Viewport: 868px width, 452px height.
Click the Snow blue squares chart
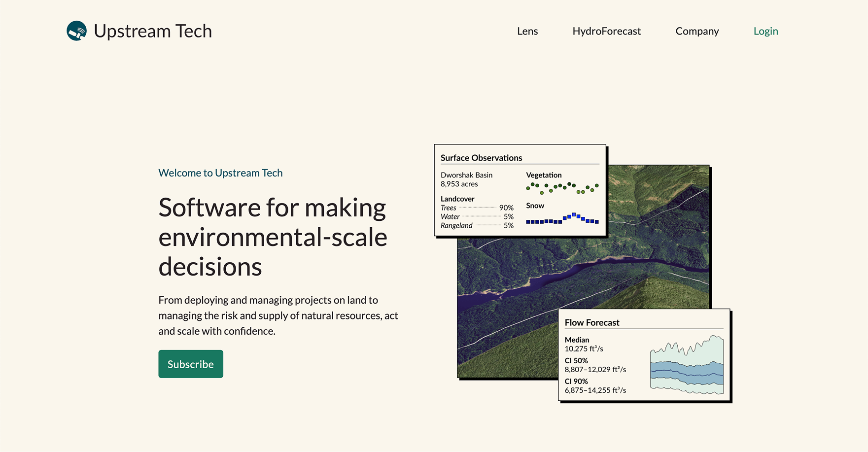coord(562,218)
